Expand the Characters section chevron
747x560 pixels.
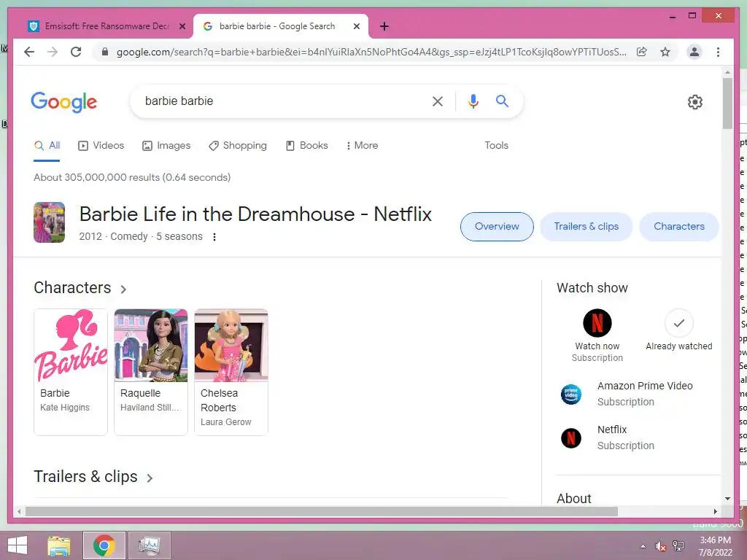123,289
